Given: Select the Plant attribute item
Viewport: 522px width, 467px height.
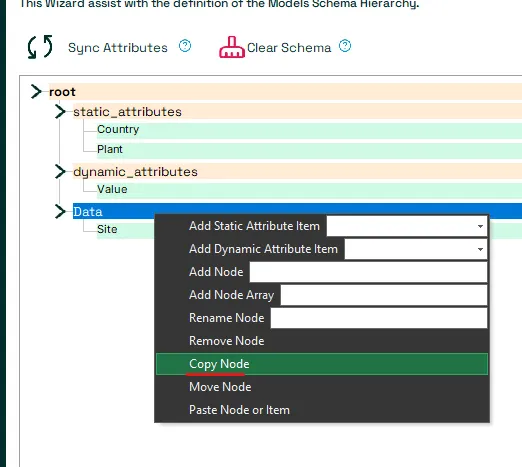Looking at the screenshot, I should tap(309, 150).
